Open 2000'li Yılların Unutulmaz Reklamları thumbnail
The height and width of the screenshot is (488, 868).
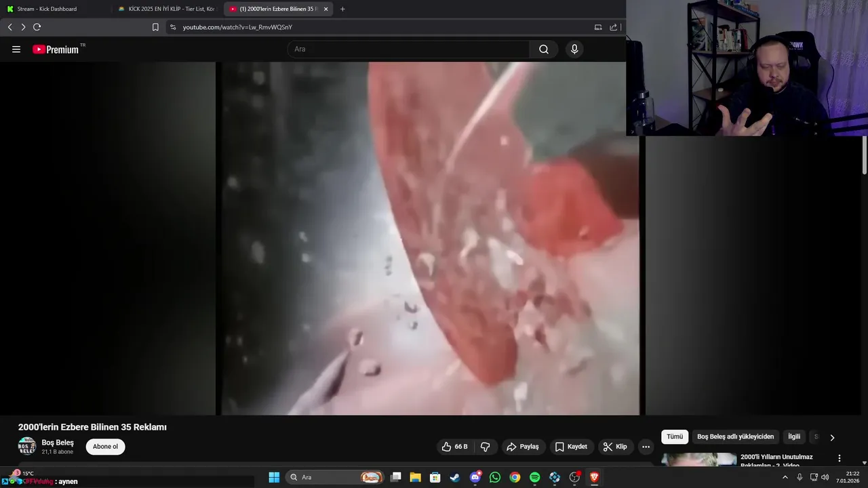pyautogui.click(x=698, y=460)
